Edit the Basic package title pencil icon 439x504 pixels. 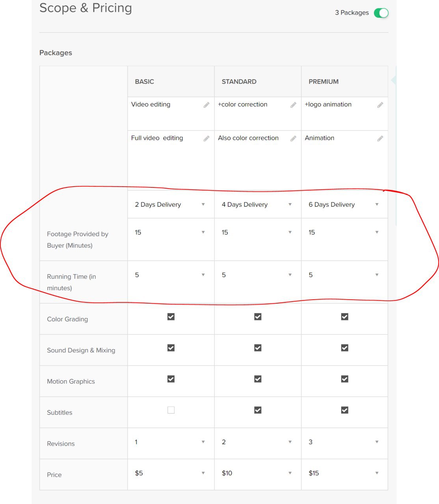point(206,105)
